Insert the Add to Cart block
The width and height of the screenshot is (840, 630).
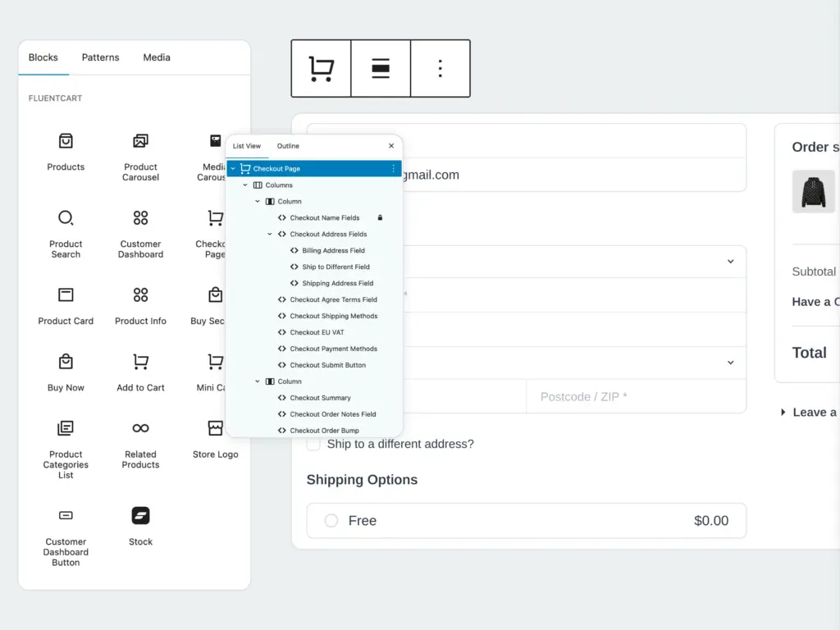140,373
